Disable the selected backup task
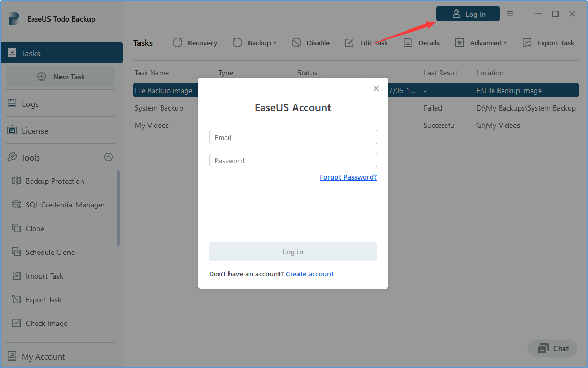Image resolution: width=588 pixels, height=368 pixels. tap(310, 43)
